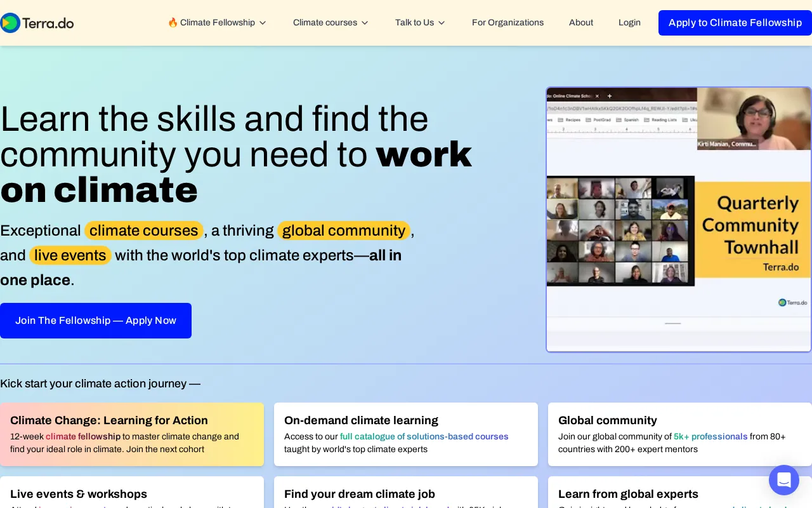Viewport: 812px width, 508px height.
Task: Click the Login link
Action: (629, 23)
